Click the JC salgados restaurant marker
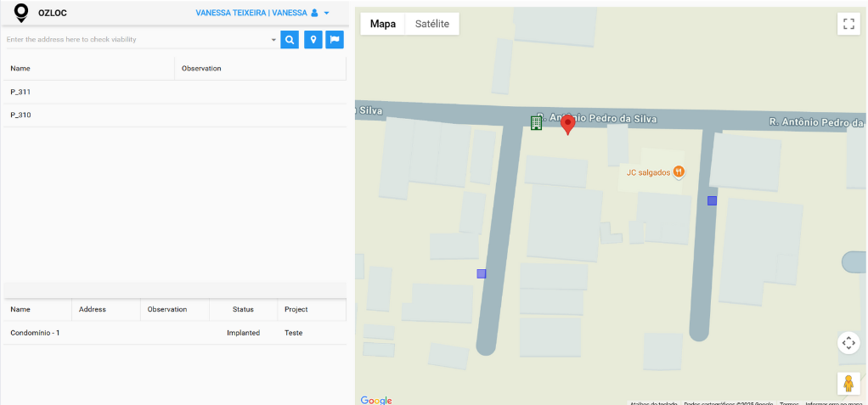This screenshot has width=868, height=405. 679,172
